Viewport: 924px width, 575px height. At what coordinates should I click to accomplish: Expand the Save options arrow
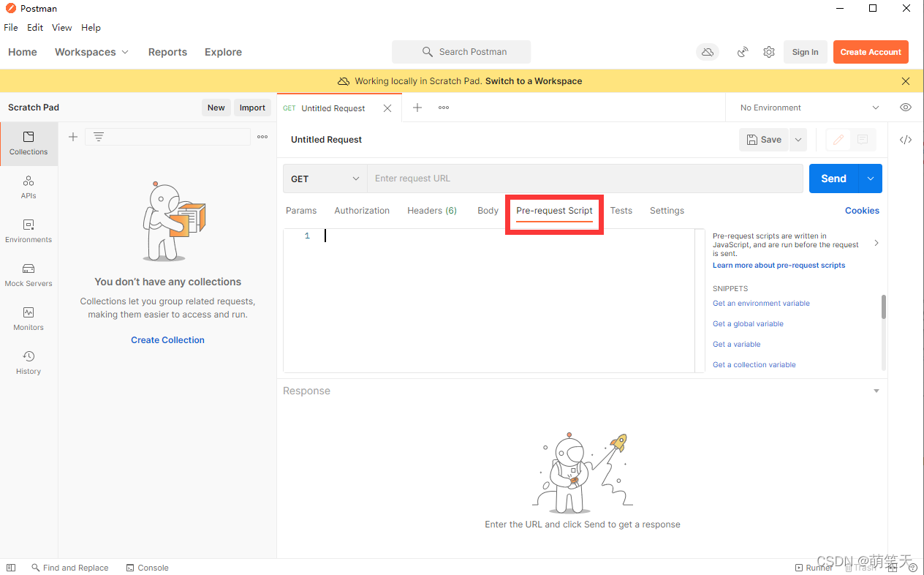coord(798,139)
